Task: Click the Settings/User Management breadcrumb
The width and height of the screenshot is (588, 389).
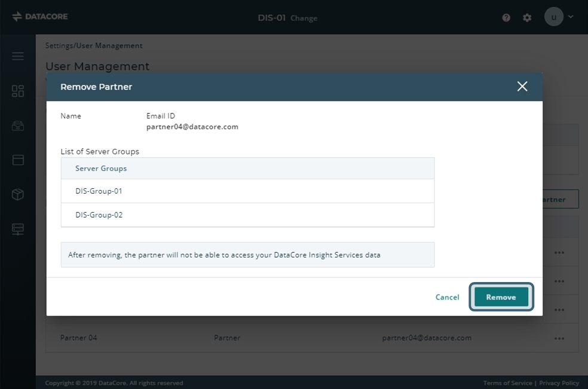Action: pos(94,46)
